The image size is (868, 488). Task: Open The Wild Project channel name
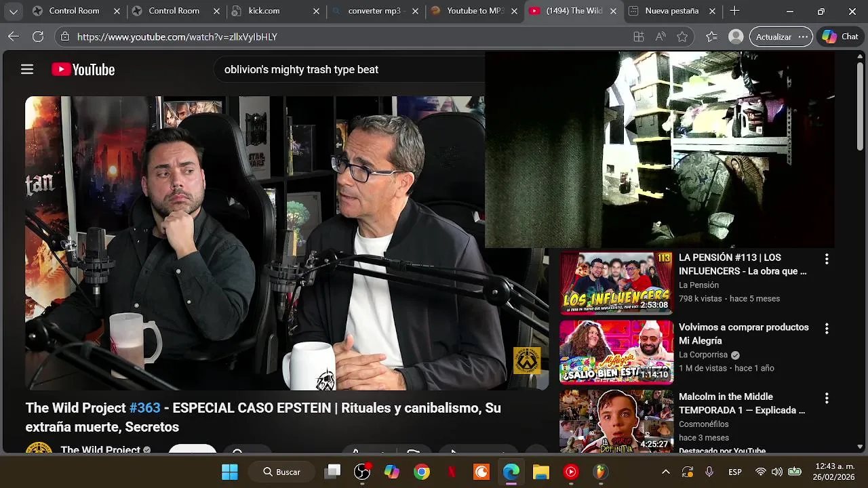point(100,449)
